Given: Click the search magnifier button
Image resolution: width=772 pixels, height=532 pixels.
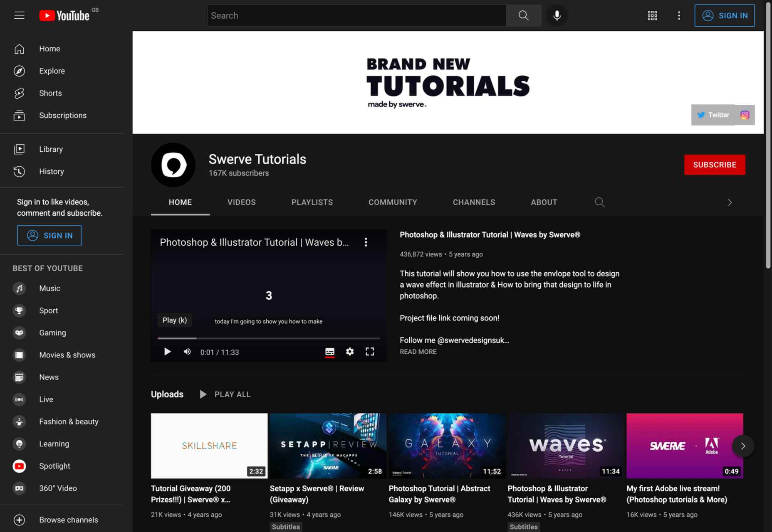Looking at the screenshot, I should [524, 15].
